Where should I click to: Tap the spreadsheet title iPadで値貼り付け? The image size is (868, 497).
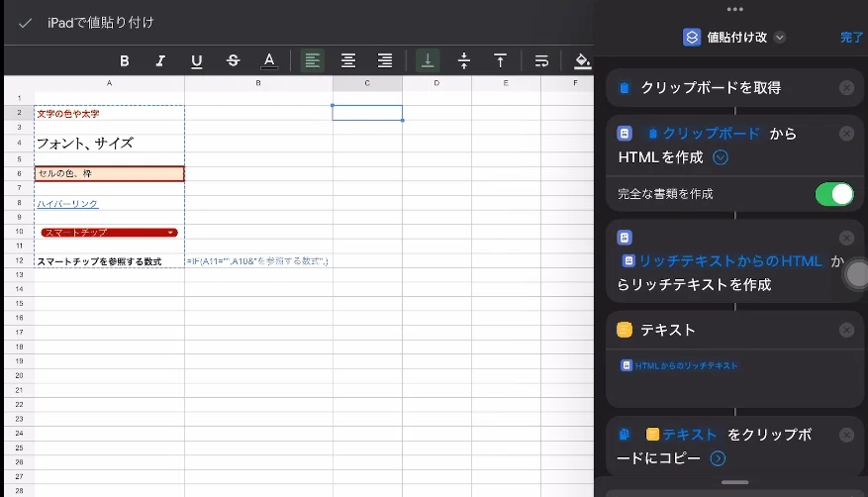pos(101,23)
